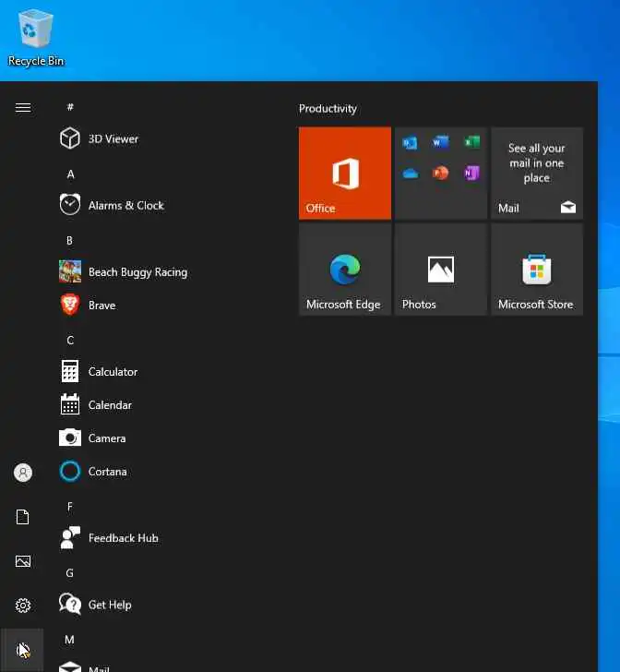Click the letter A section header
Image resolution: width=620 pixels, height=672 pixels.
point(70,174)
